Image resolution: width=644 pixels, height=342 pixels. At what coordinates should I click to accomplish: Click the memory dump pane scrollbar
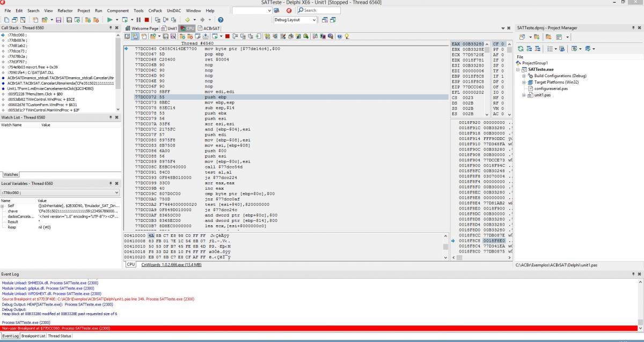point(446,246)
